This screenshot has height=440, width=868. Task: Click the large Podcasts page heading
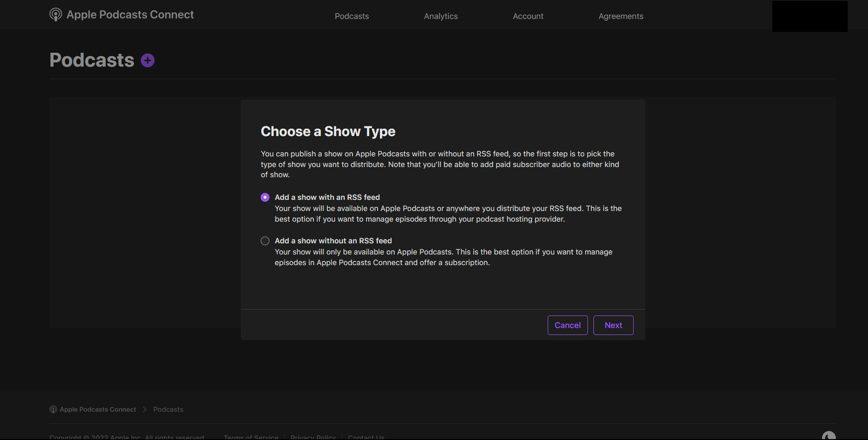coord(92,60)
